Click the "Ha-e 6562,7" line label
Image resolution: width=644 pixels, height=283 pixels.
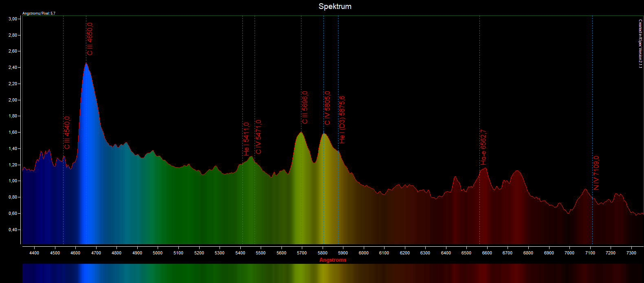tap(484, 147)
